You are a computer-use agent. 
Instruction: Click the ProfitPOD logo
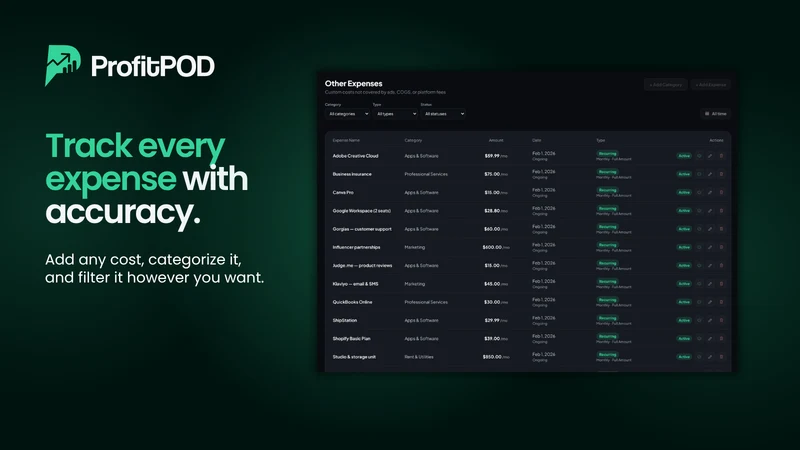point(130,66)
